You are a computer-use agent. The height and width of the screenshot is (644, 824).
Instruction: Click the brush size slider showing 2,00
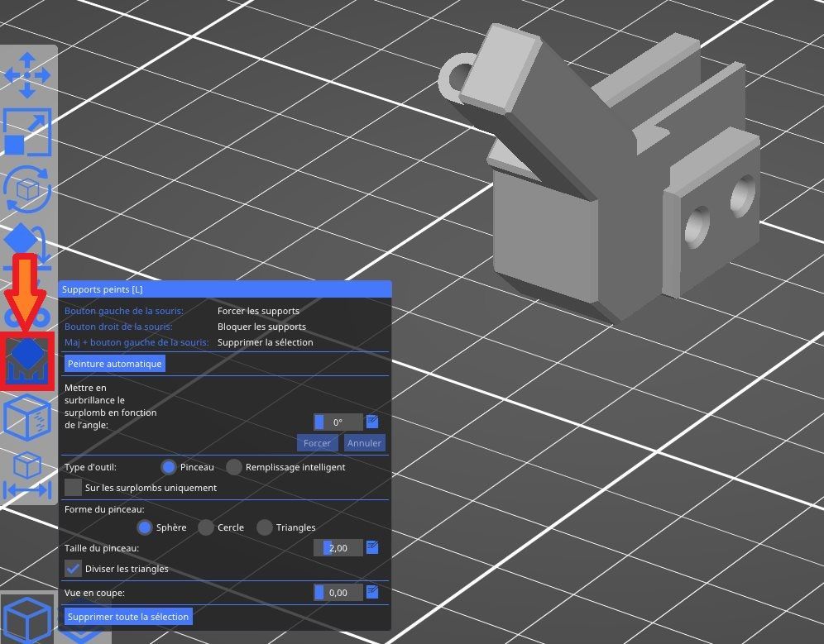(x=338, y=548)
